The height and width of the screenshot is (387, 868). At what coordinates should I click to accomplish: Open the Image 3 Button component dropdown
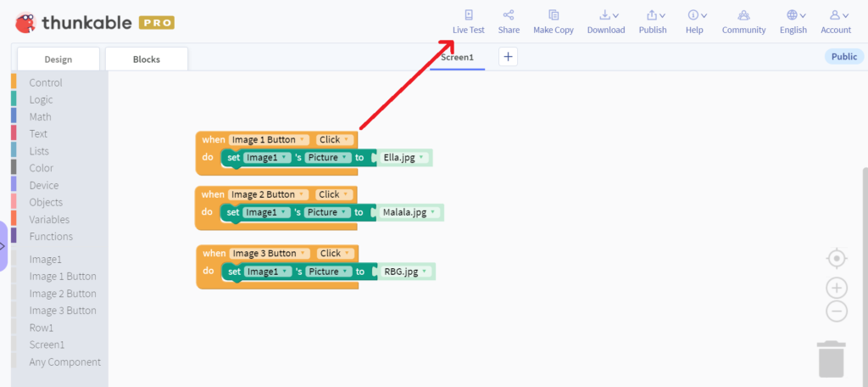270,254
